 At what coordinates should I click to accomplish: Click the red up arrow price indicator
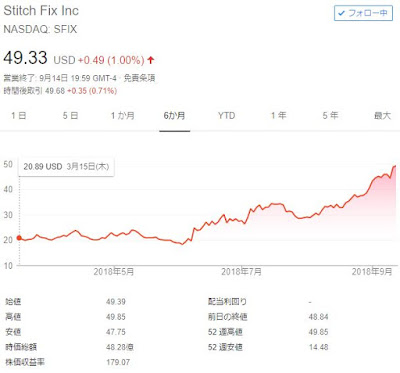(151, 60)
